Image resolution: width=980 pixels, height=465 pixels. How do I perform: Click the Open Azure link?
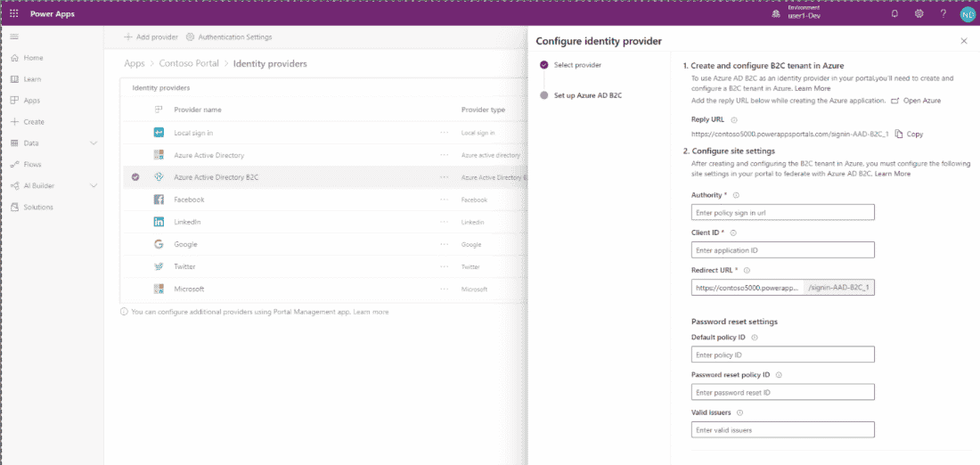click(916, 101)
